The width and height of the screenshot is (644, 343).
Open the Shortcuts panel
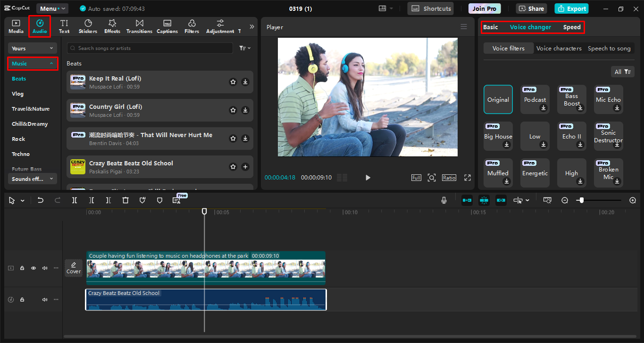click(430, 8)
